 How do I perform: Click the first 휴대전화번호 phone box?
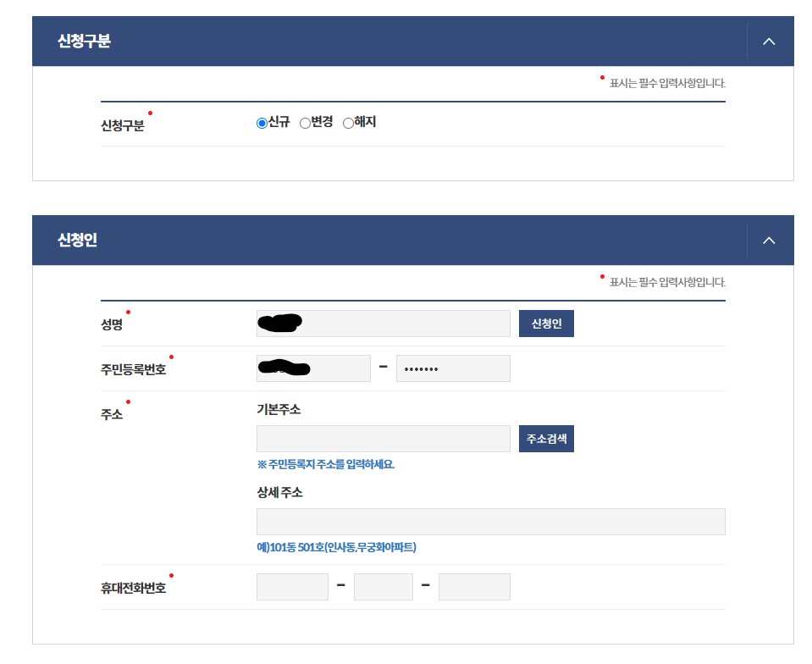pyautogui.click(x=292, y=586)
